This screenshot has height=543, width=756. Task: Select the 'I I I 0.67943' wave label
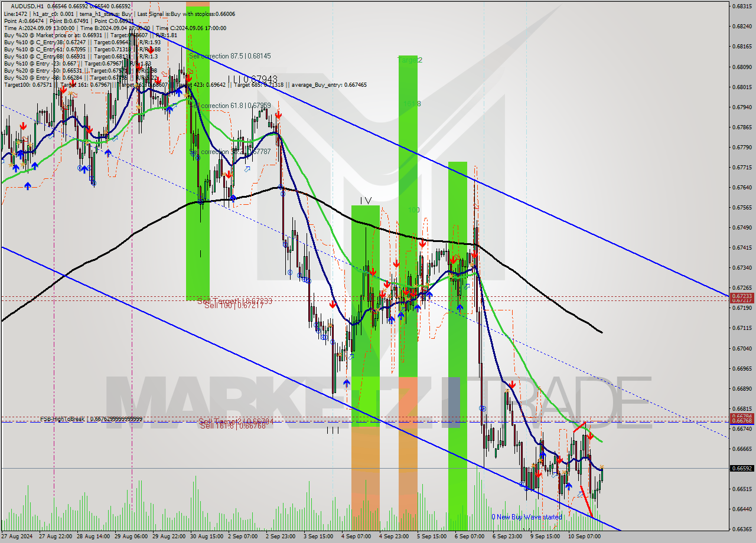[x=253, y=78]
